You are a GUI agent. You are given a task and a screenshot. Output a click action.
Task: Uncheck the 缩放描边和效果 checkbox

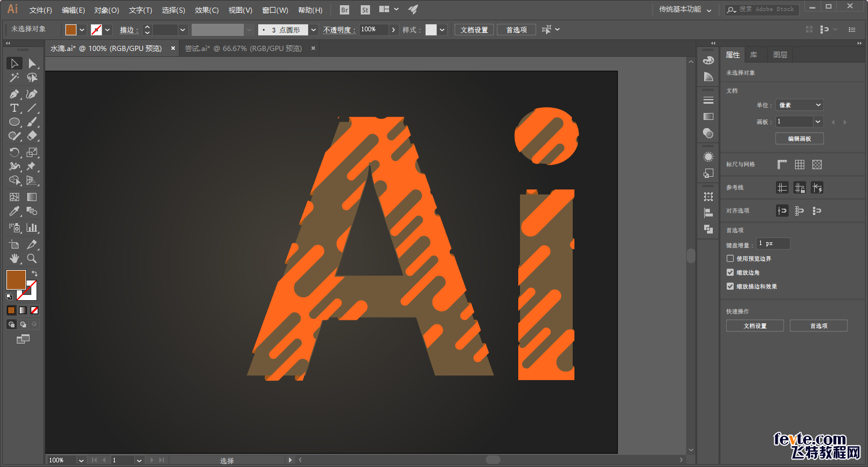click(x=730, y=286)
